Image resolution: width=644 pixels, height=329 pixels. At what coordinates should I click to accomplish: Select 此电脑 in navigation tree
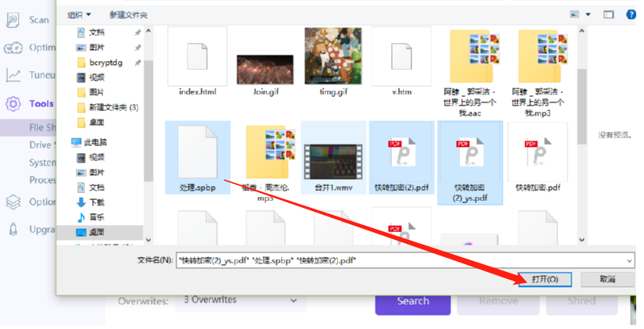coord(89,142)
